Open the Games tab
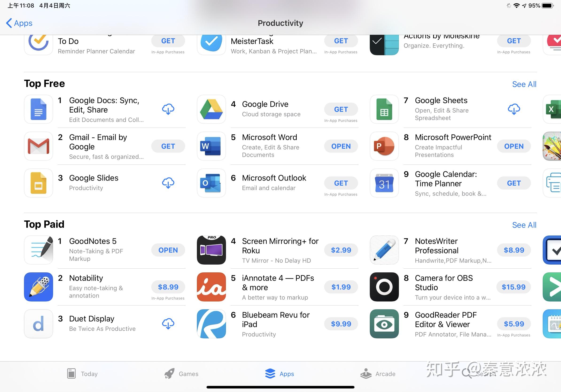 pos(181,374)
